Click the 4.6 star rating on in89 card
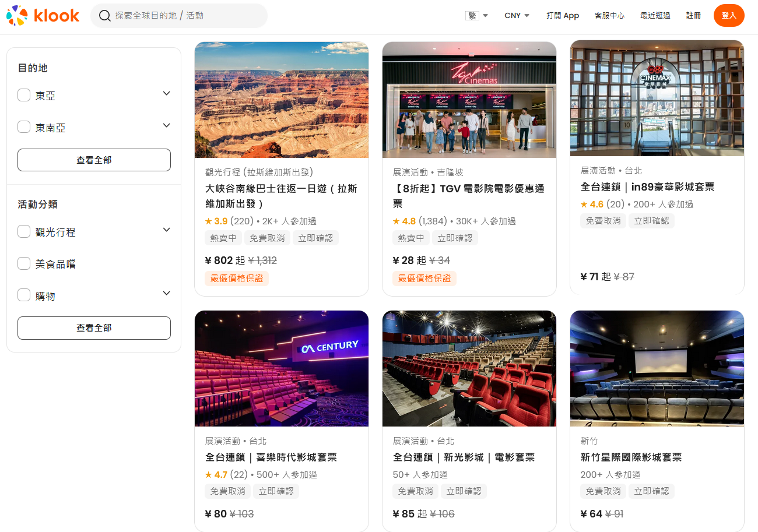 [592, 205]
